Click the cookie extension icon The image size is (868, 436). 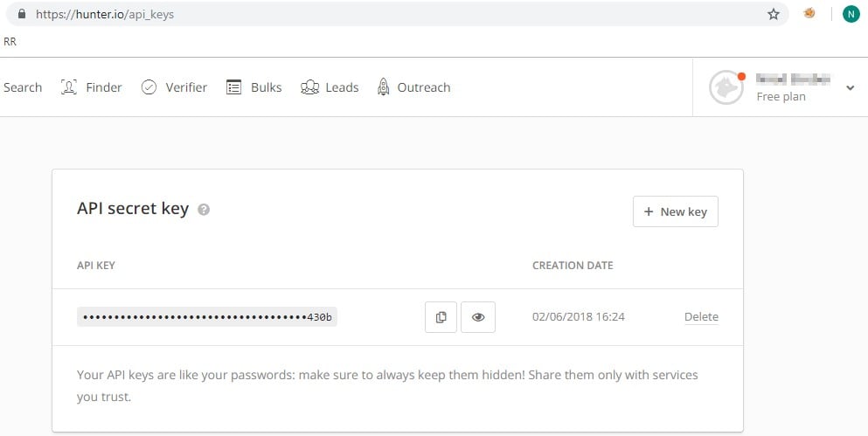click(810, 14)
